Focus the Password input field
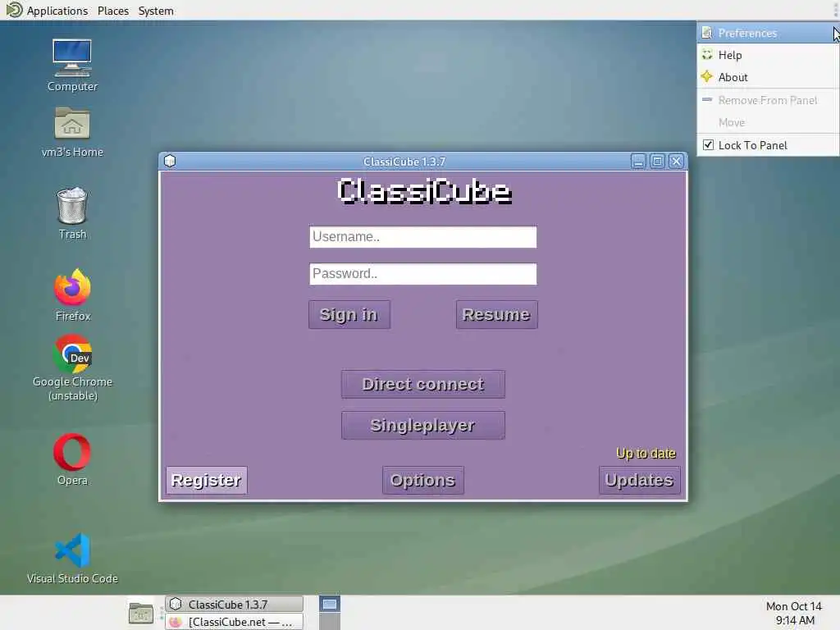840x630 pixels. click(423, 274)
